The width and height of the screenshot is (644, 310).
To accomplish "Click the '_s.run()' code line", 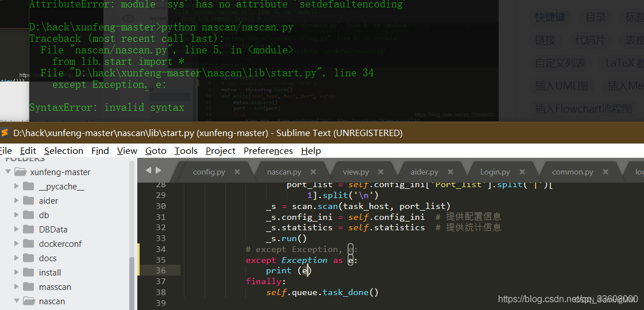I will pyautogui.click(x=286, y=239).
